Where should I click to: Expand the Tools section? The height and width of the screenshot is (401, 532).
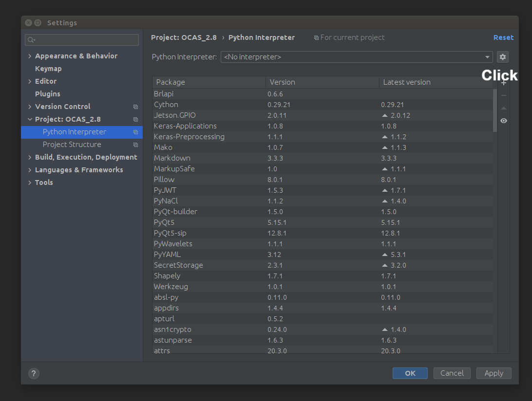point(30,182)
